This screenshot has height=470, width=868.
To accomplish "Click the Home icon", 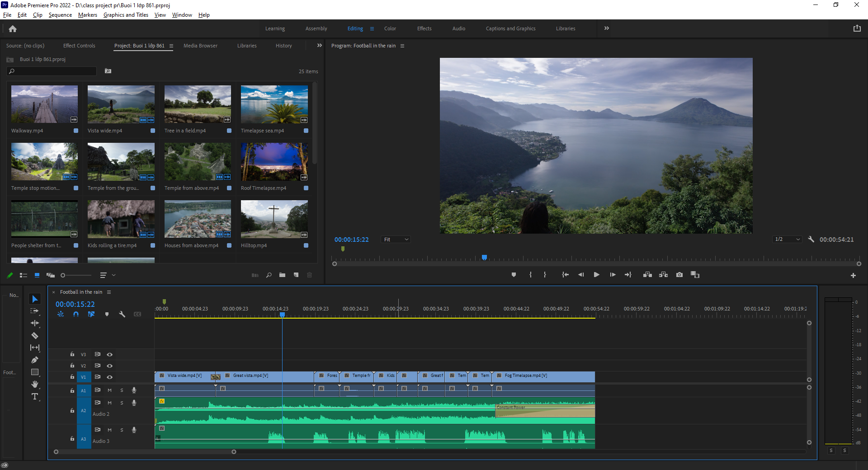I will pyautogui.click(x=13, y=28).
